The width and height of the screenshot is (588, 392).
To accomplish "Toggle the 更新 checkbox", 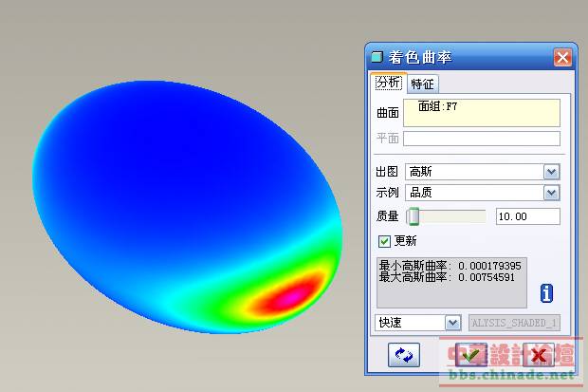I will coord(384,241).
